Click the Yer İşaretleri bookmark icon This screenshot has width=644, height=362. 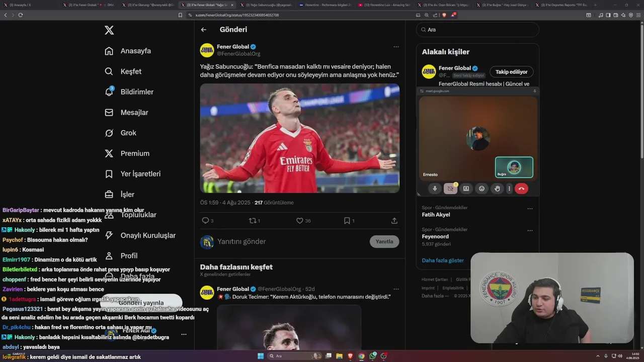point(109,174)
